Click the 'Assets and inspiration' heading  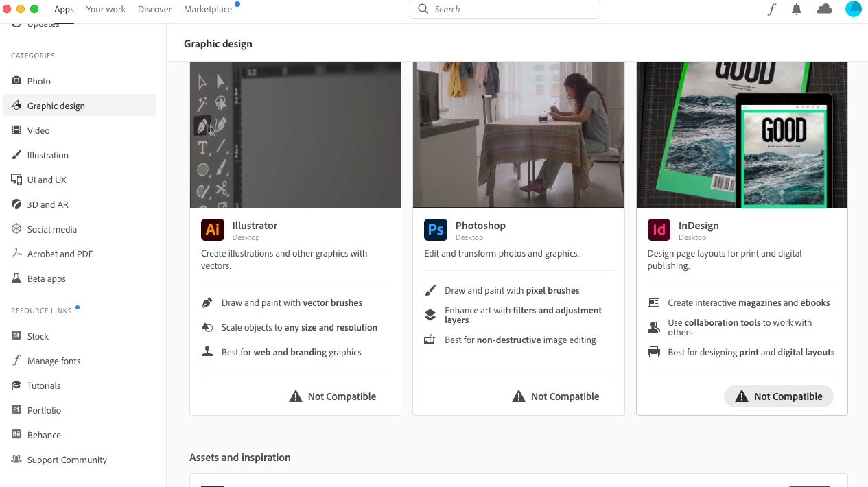240,458
